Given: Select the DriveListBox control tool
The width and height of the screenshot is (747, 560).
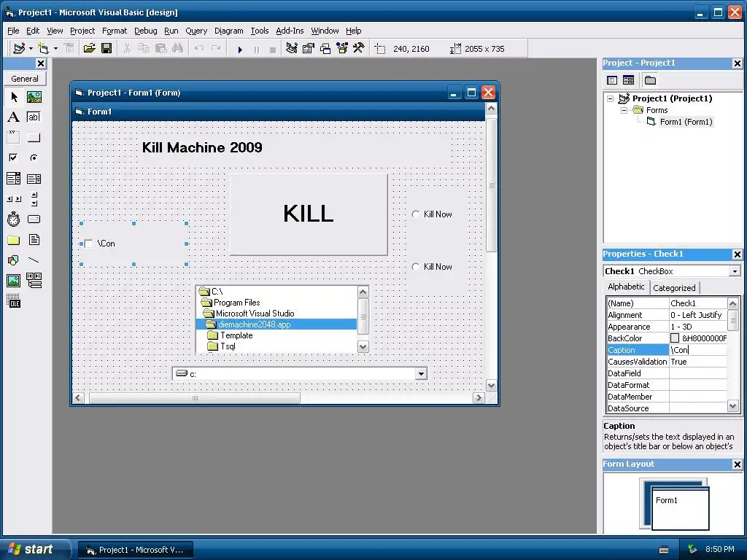Looking at the screenshot, I should tap(34, 219).
